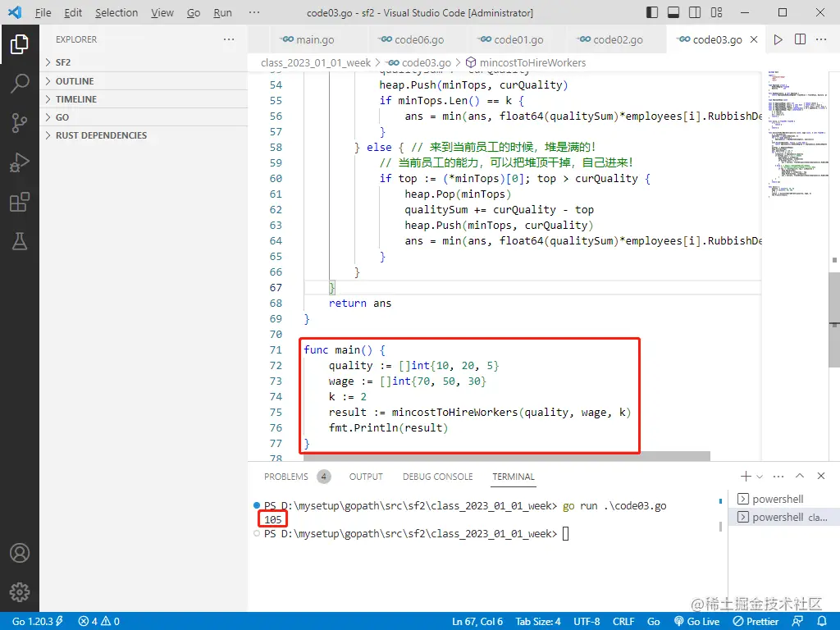Switch to the code02.go tab
The image size is (840, 630).
617,39
